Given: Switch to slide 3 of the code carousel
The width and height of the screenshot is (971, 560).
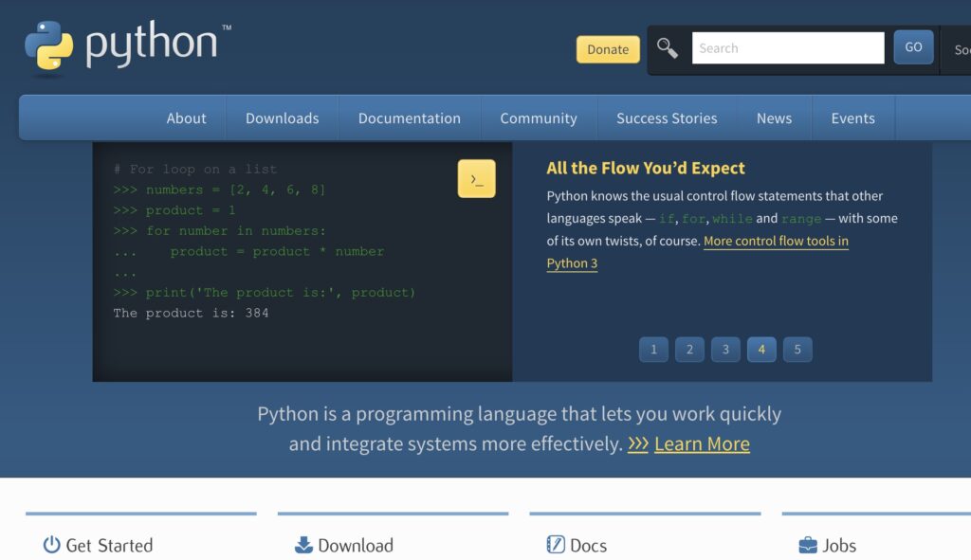Looking at the screenshot, I should click(x=725, y=350).
